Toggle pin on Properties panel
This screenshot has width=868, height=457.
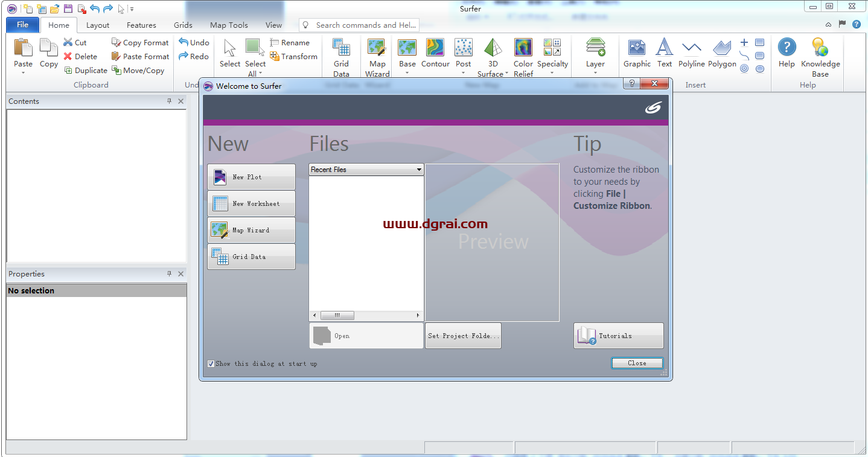tap(170, 274)
